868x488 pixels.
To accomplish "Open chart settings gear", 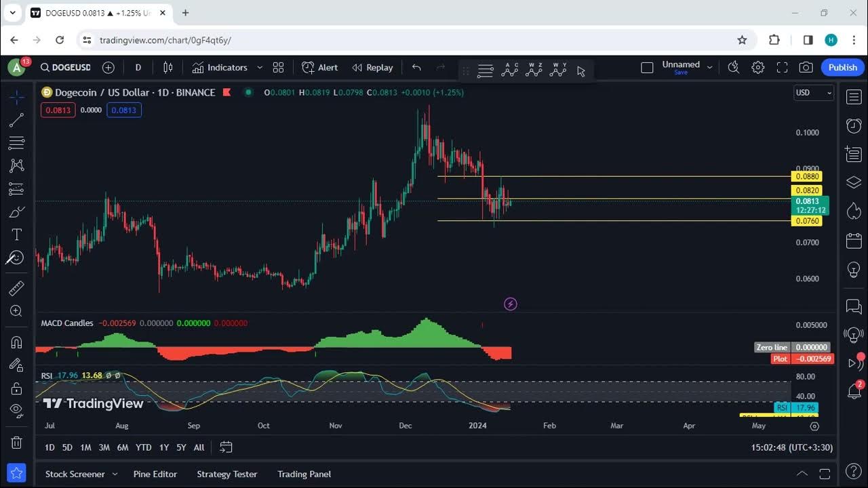I will coord(758,67).
